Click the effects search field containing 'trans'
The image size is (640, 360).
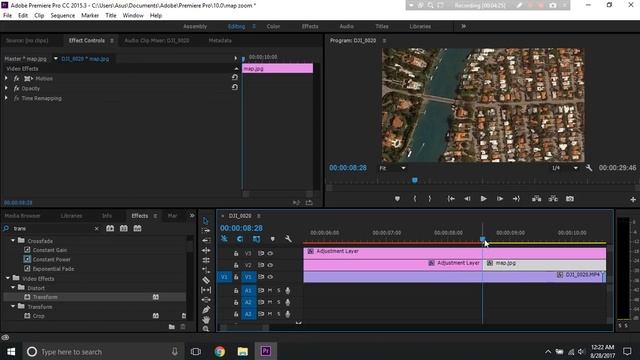click(x=52, y=229)
